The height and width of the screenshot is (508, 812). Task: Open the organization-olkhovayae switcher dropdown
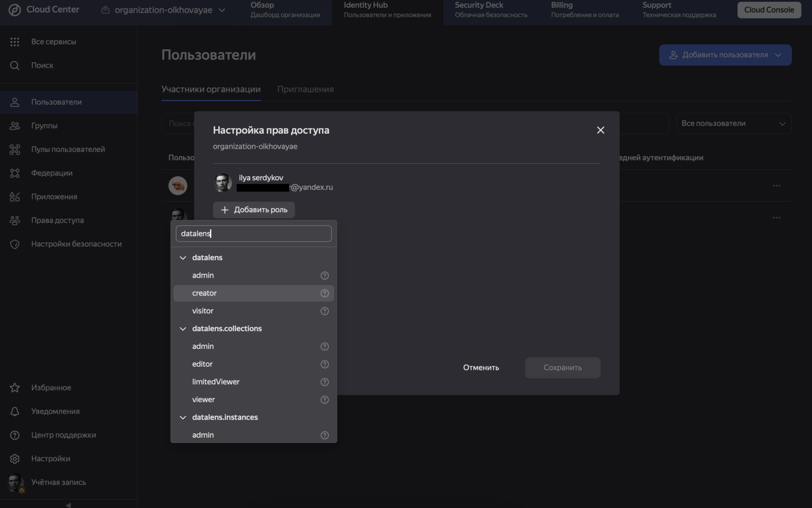click(163, 10)
